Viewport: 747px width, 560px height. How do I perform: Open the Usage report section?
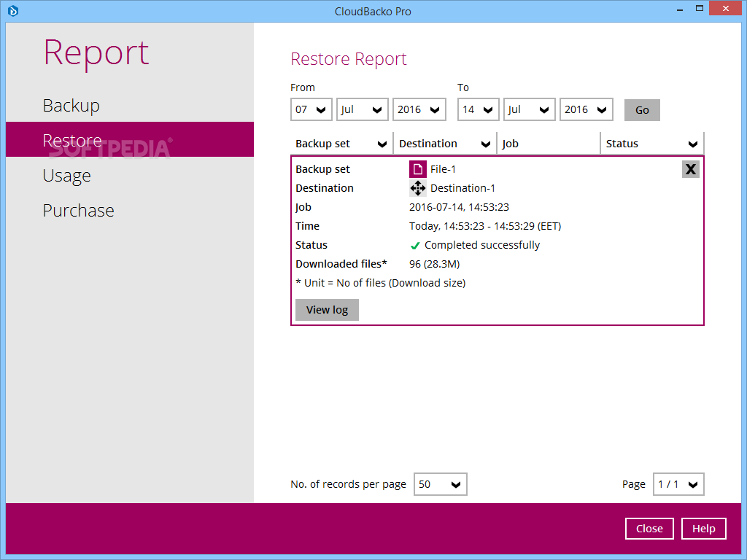pos(130,175)
